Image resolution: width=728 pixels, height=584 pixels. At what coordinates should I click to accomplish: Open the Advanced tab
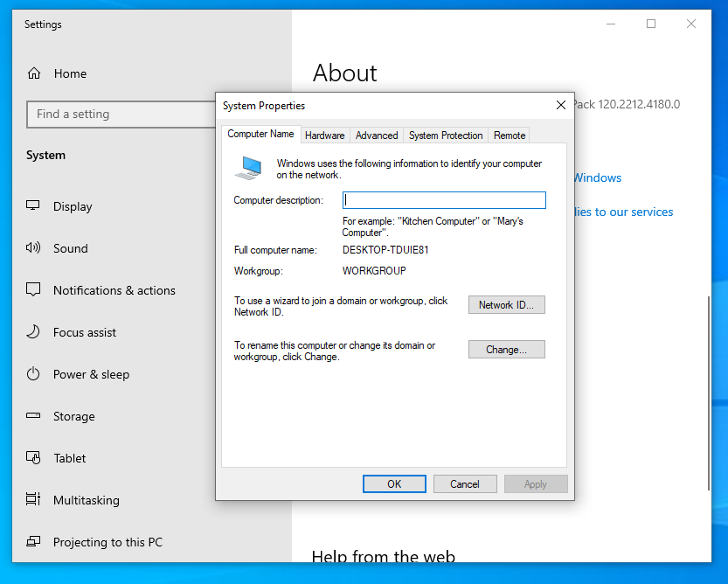coord(377,136)
